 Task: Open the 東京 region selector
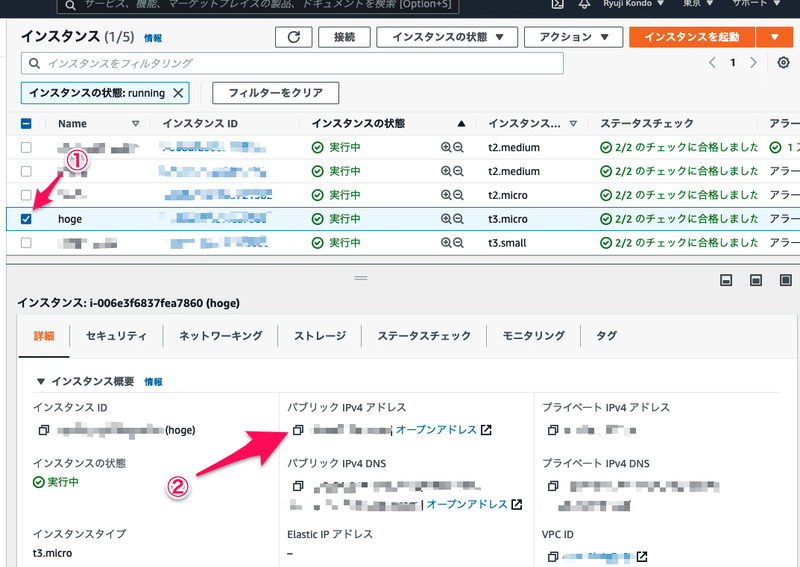698,4
